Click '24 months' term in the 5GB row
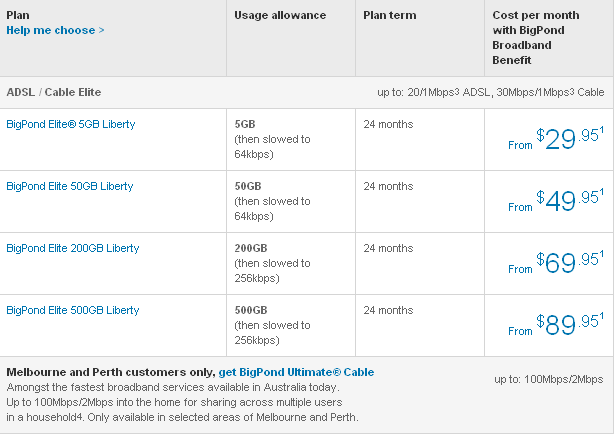This screenshot has height=435, width=616. pos(388,124)
